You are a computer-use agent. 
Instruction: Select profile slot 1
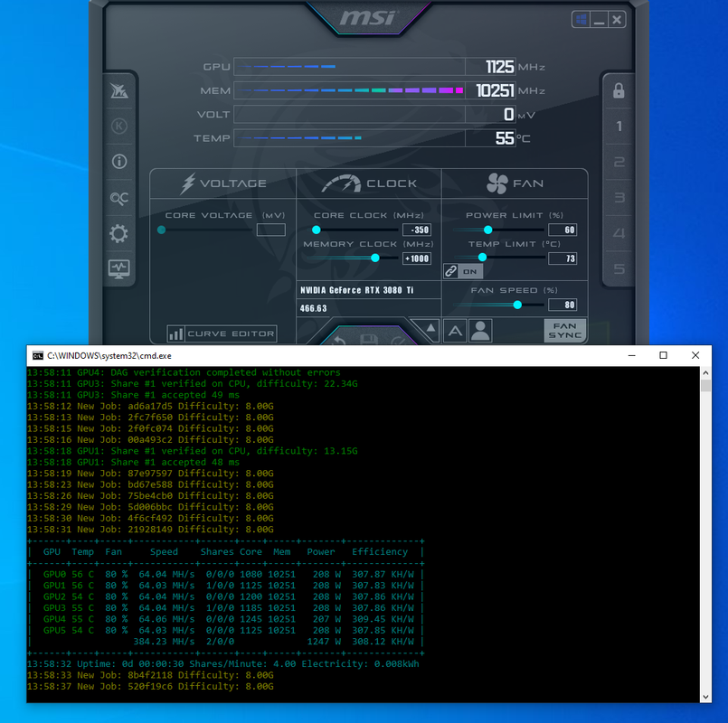coord(619,127)
